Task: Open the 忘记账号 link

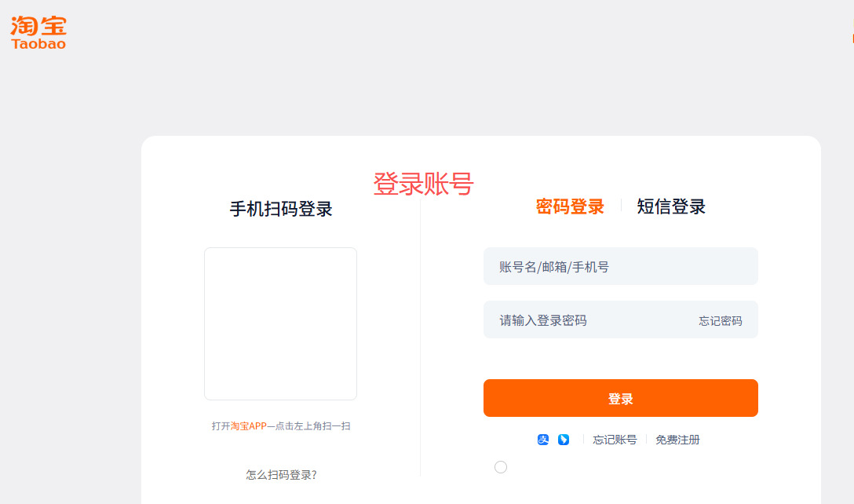Action: pos(615,440)
